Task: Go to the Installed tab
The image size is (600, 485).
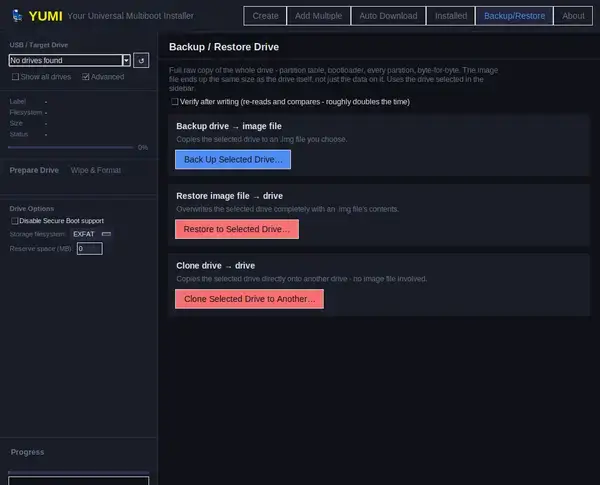Action: coord(451,16)
